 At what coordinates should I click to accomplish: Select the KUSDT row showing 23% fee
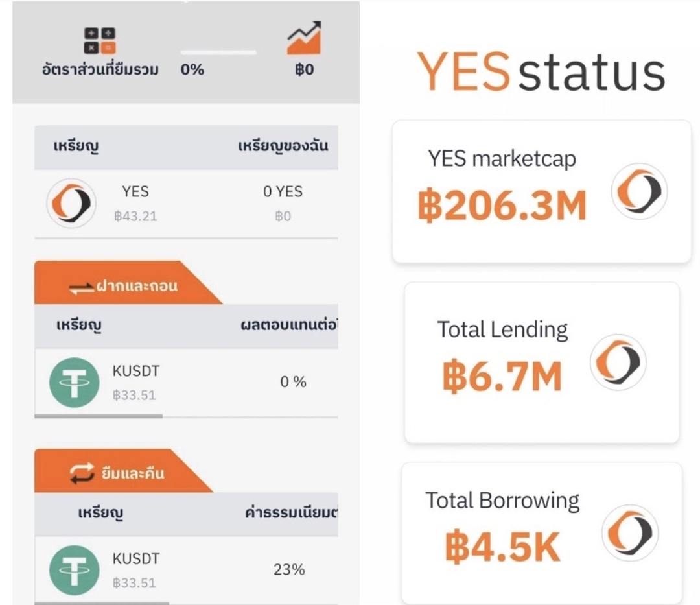click(186, 570)
